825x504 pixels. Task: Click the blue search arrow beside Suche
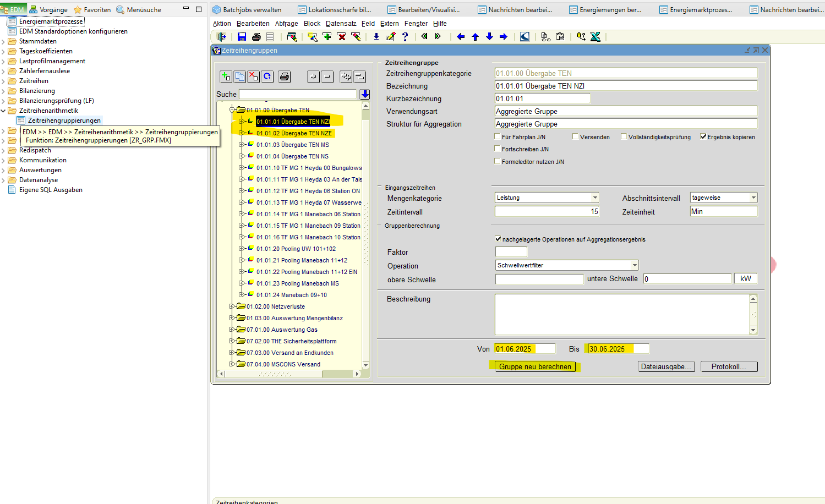click(365, 95)
